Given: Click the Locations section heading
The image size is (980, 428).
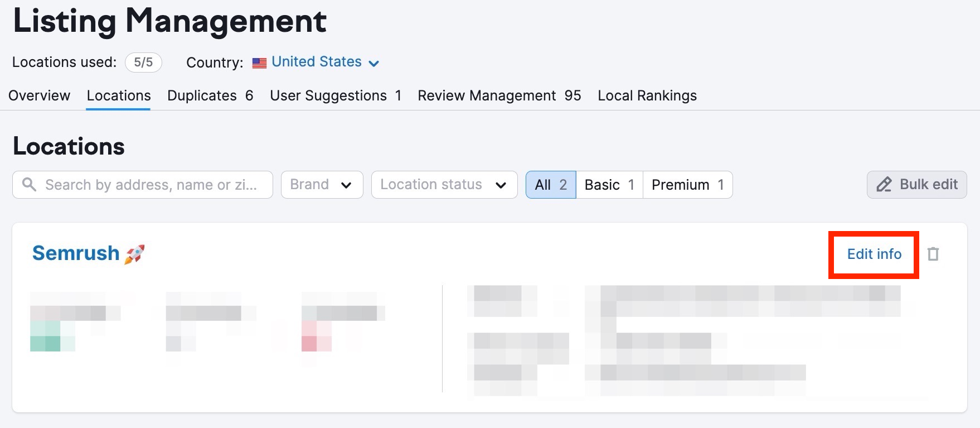Looking at the screenshot, I should (69, 147).
